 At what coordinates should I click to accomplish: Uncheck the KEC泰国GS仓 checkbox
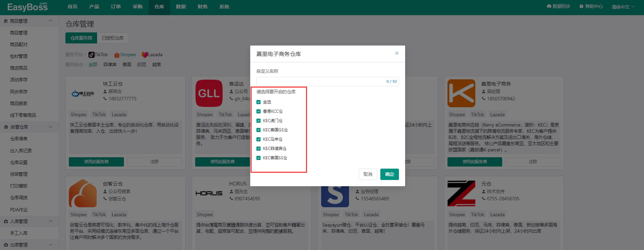258,130
